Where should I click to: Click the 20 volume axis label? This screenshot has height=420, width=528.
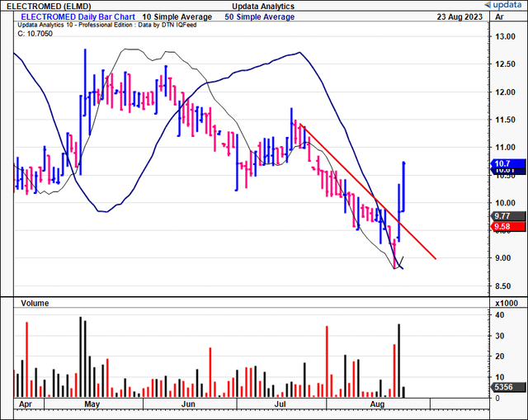coord(500,356)
